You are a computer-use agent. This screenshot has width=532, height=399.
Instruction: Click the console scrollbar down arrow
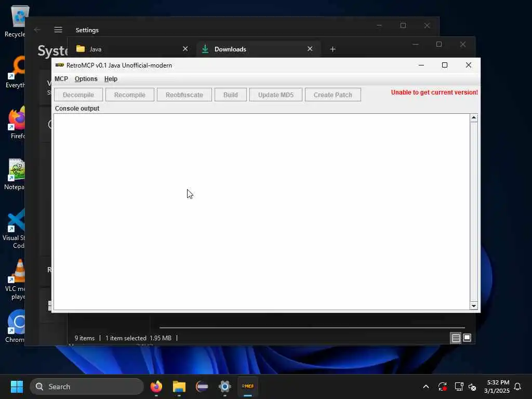[x=474, y=305]
